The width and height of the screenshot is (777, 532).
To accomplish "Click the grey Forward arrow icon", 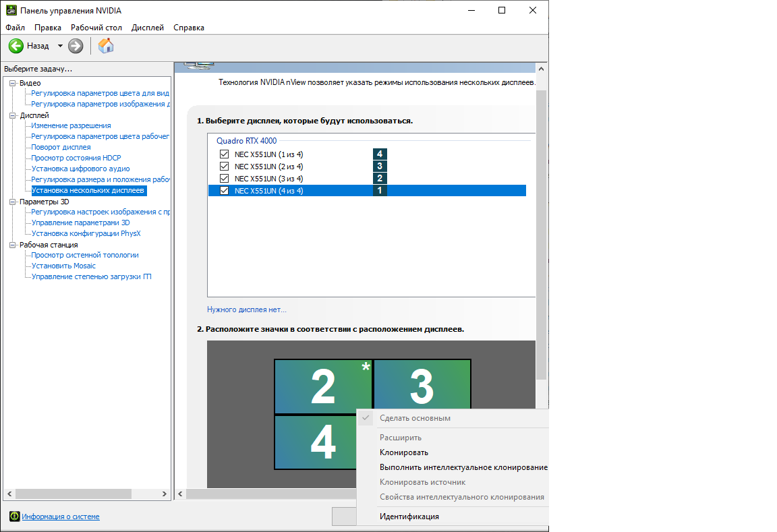I will coord(76,46).
